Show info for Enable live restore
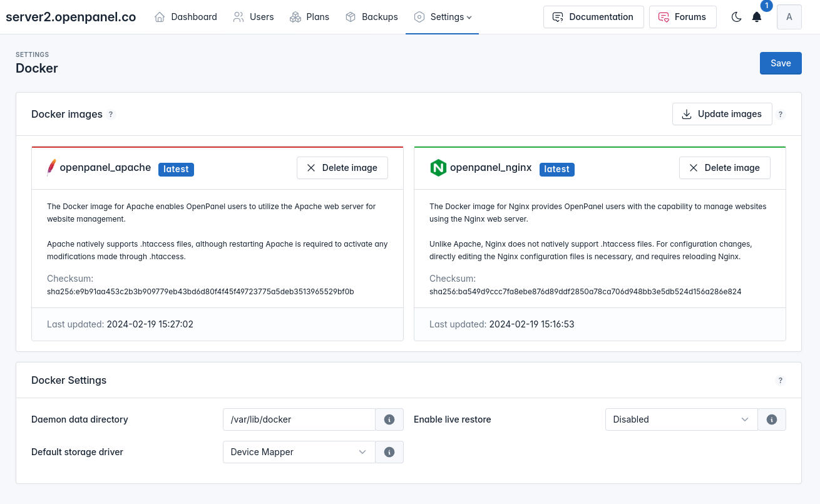Image resolution: width=820 pixels, height=504 pixels. pyautogui.click(x=772, y=419)
